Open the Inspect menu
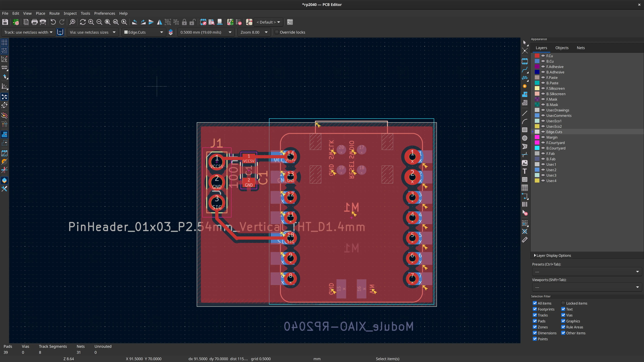 [70, 13]
